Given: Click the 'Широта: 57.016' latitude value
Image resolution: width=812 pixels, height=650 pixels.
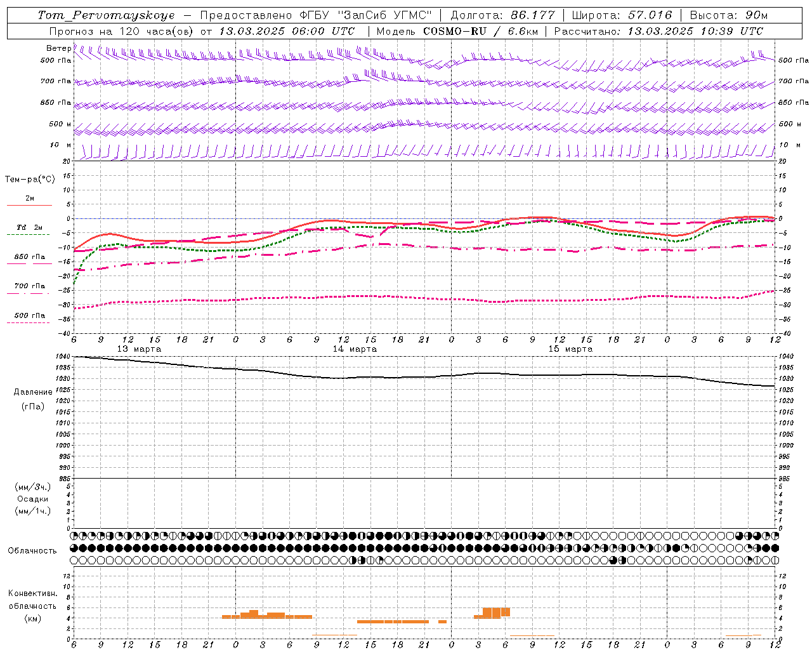Looking at the screenshot, I should [622, 15].
